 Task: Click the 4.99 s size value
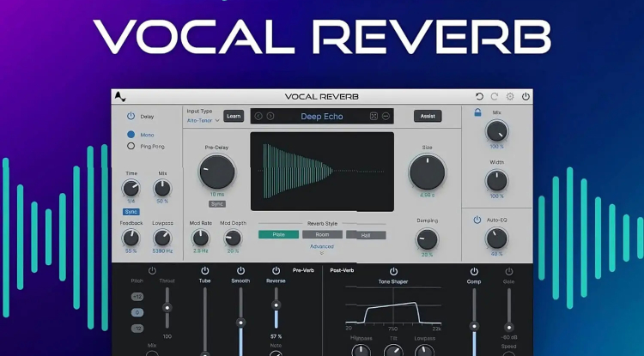pos(427,196)
